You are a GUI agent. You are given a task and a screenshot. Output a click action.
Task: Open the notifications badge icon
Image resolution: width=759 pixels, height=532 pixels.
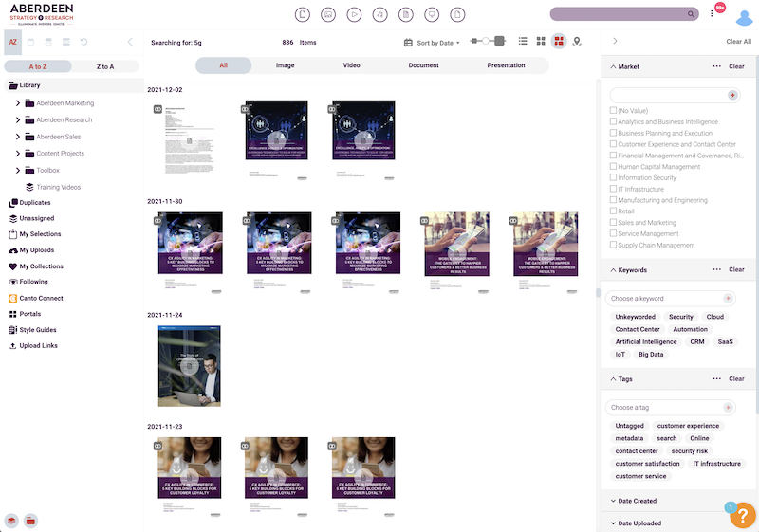pyautogui.click(x=720, y=9)
